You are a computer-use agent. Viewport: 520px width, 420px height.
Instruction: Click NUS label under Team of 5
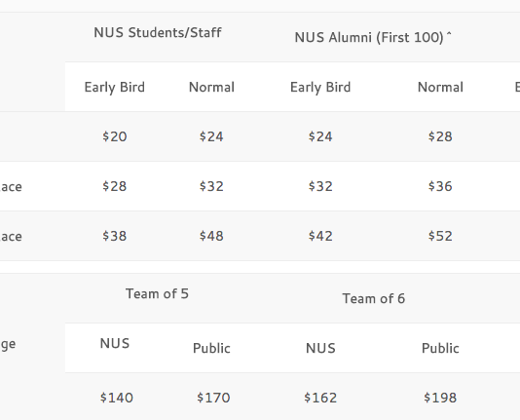pos(115,343)
